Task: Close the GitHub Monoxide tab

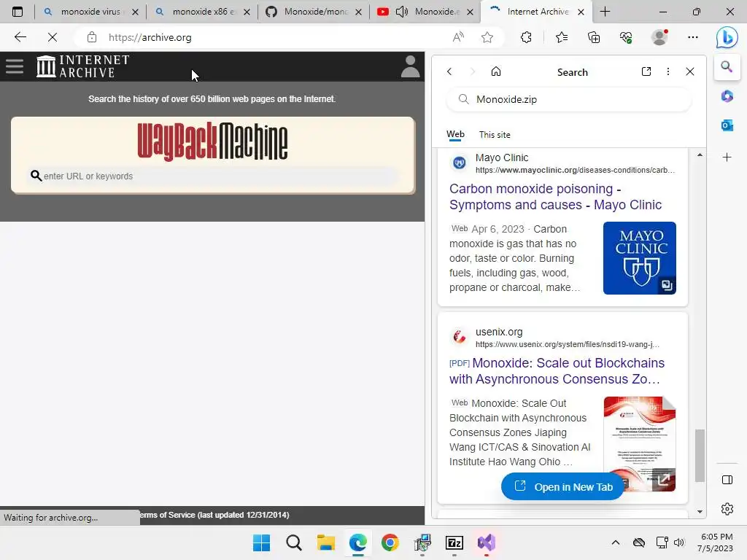Action: (x=358, y=12)
